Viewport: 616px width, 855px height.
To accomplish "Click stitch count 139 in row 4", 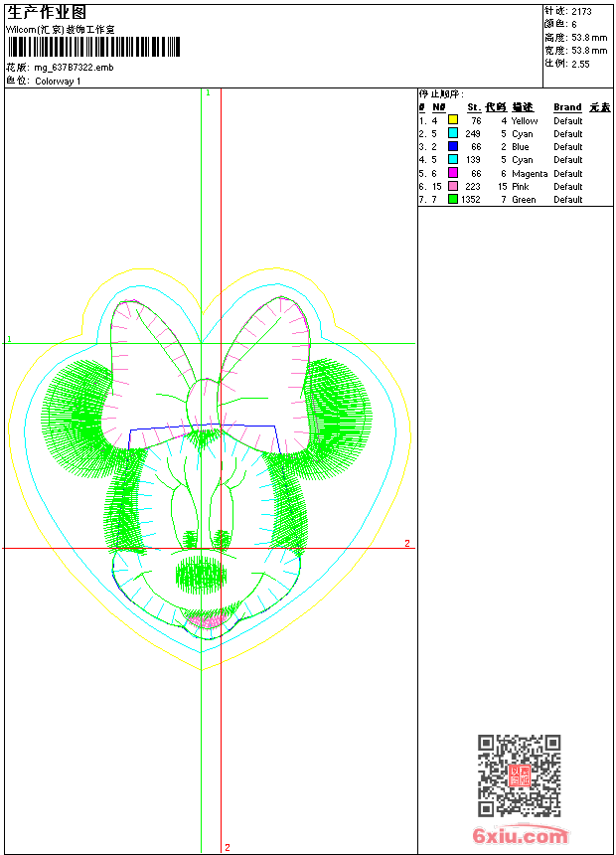I will 473,160.
